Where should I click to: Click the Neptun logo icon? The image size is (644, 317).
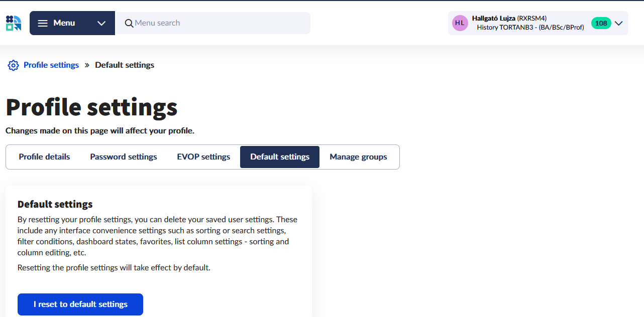[x=14, y=23]
